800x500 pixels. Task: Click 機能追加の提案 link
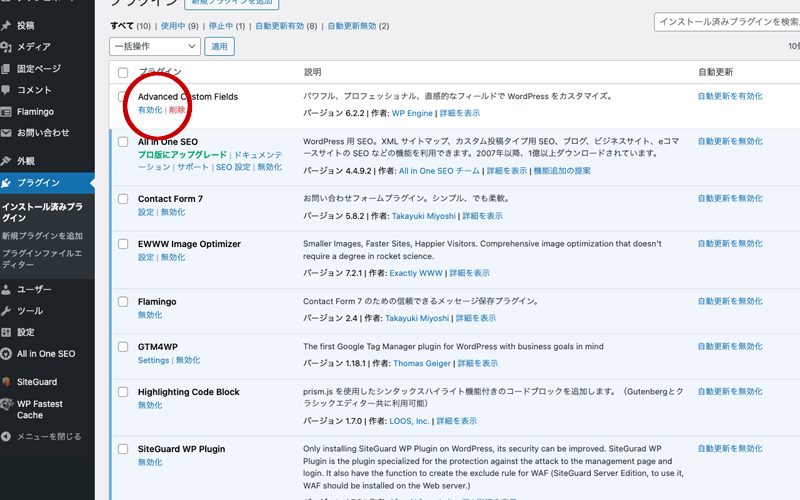[x=562, y=171]
